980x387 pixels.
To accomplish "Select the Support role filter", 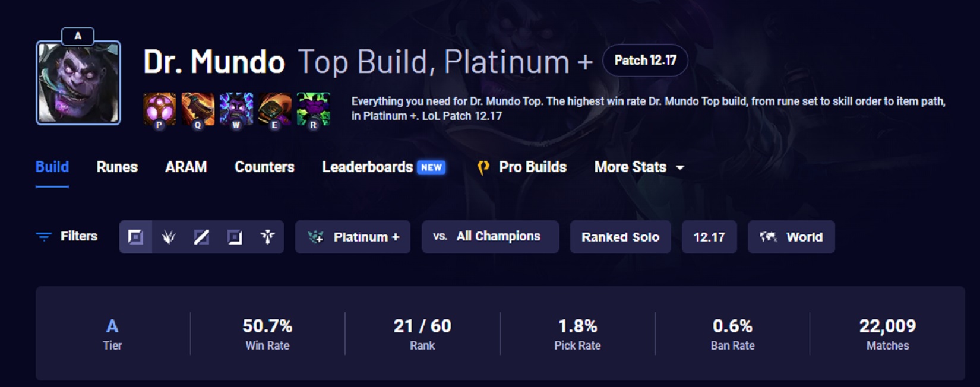I will point(268,237).
